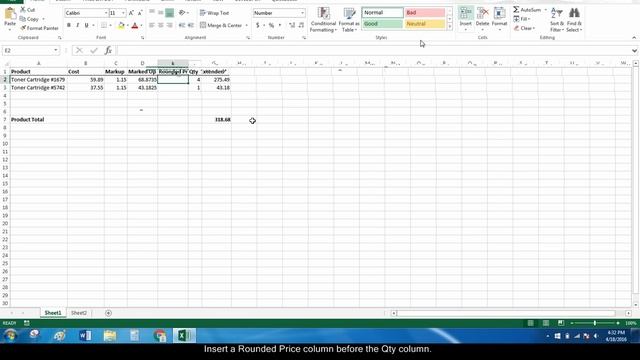This screenshot has width=640, height=360.
Task: Open the font color dropdown arrow
Action: point(141,25)
